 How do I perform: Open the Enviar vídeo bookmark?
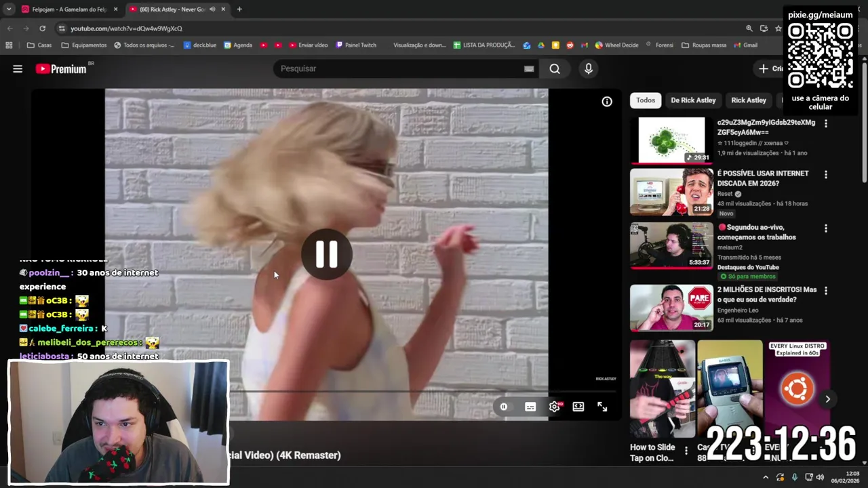click(309, 45)
